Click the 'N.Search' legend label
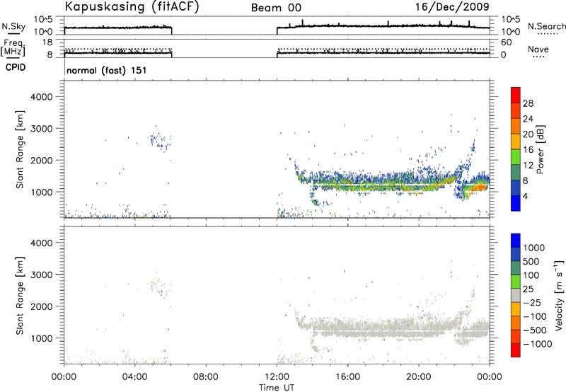The image size is (566, 392). (x=547, y=26)
